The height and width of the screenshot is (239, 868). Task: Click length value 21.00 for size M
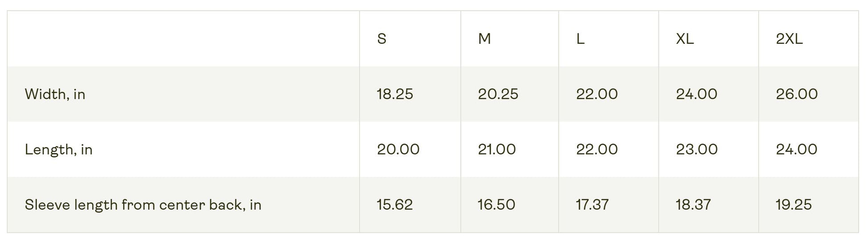click(496, 149)
